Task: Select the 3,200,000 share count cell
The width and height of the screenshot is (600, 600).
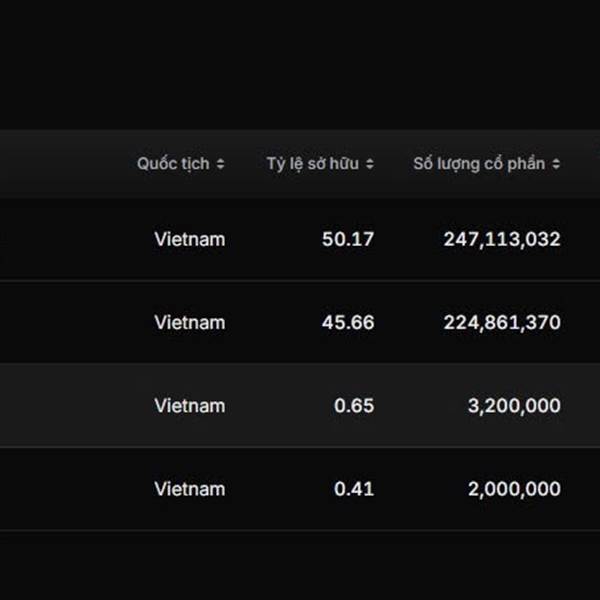Action: (514, 406)
